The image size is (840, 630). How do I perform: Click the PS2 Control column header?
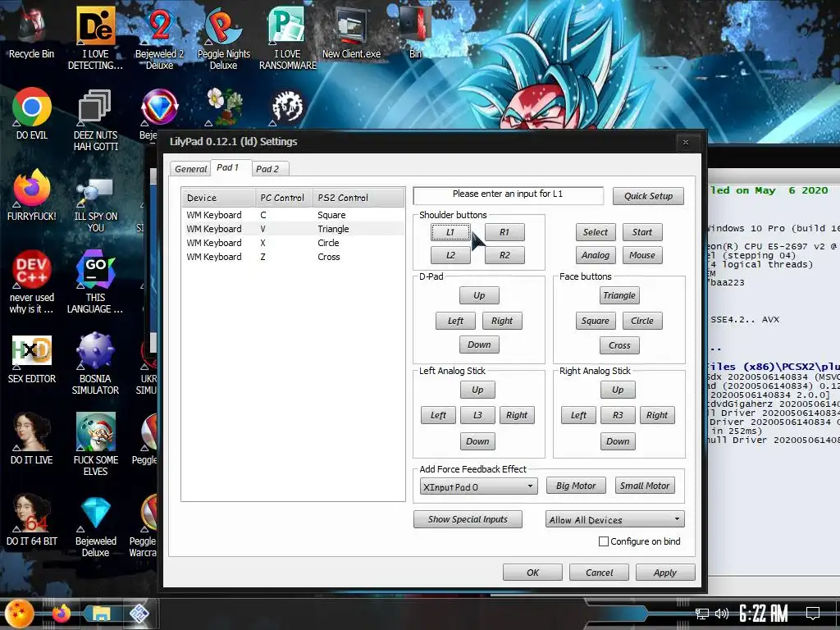coord(358,198)
